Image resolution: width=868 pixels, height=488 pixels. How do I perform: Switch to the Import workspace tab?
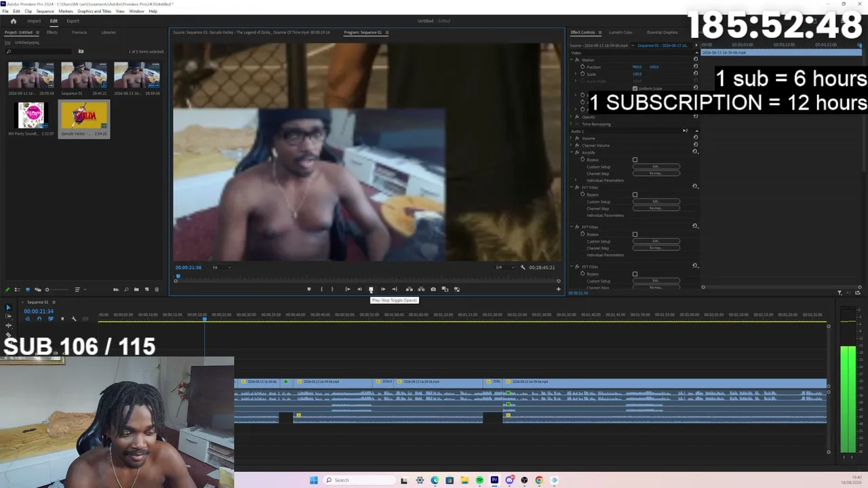tap(34, 21)
